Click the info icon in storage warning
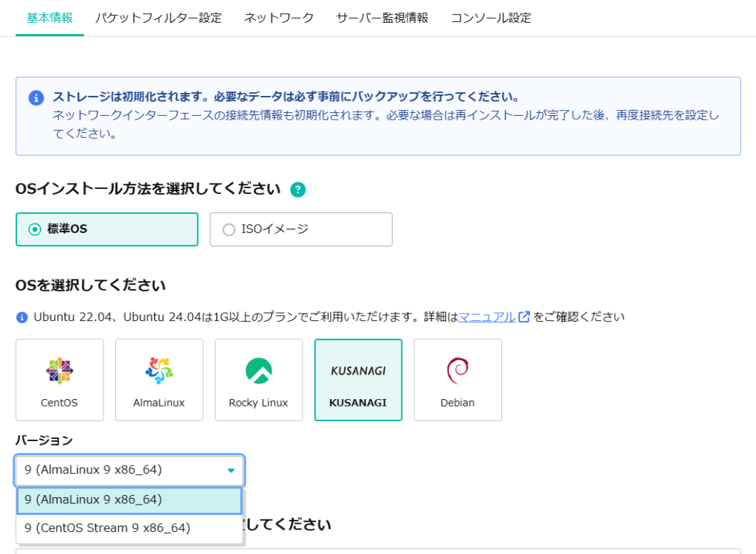Image resolution: width=756 pixels, height=554 pixels. 35,97
